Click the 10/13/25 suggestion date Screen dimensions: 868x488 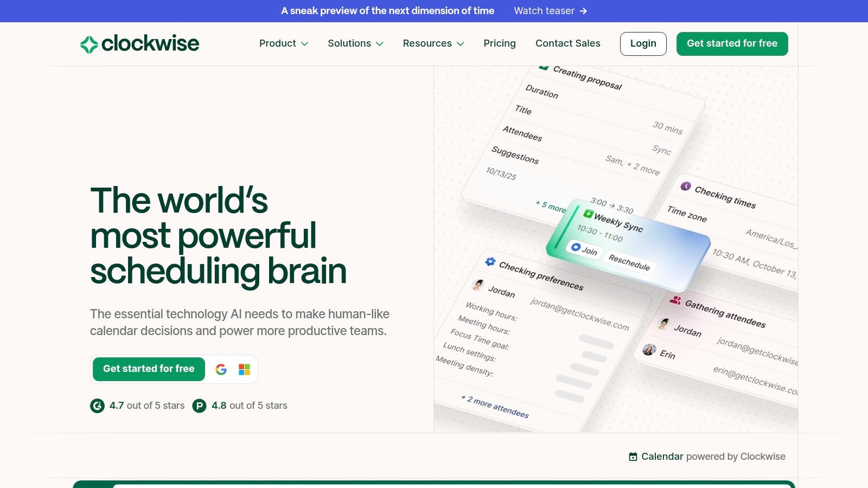click(501, 174)
